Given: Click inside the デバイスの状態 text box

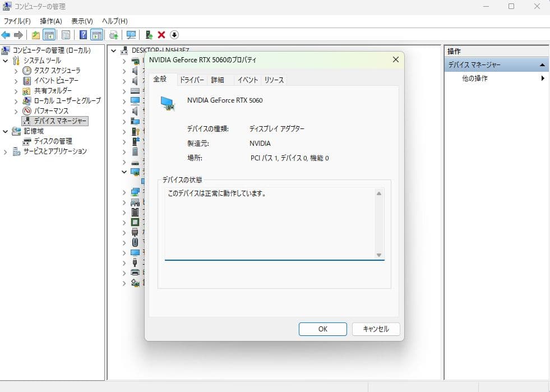Looking at the screenshot, I should (270, 224).
